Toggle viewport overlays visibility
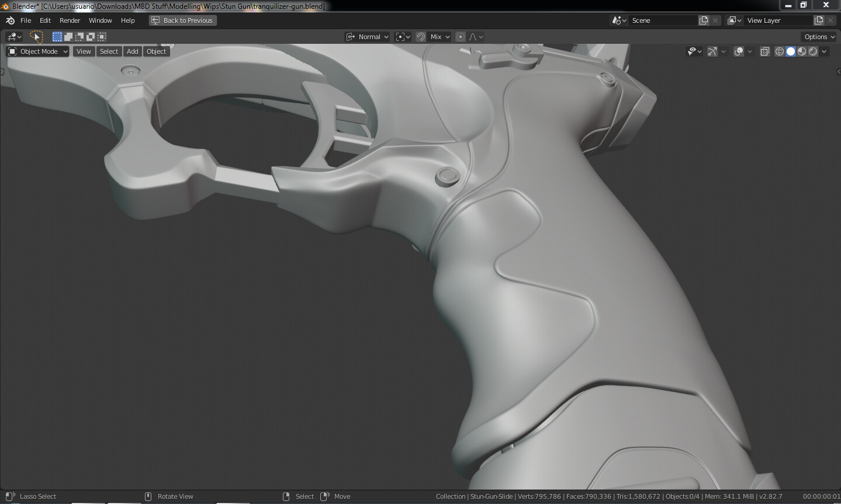 [739, 51]
